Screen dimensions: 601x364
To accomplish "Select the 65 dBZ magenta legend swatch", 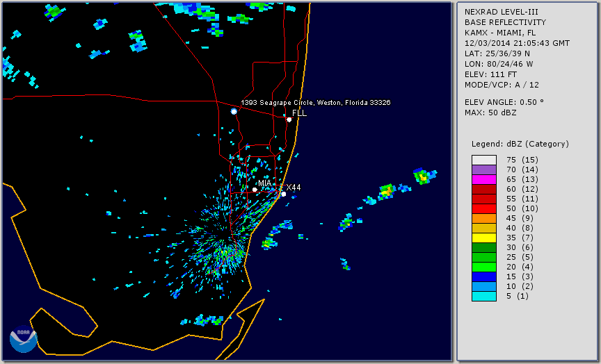I will tap(484, 179).
